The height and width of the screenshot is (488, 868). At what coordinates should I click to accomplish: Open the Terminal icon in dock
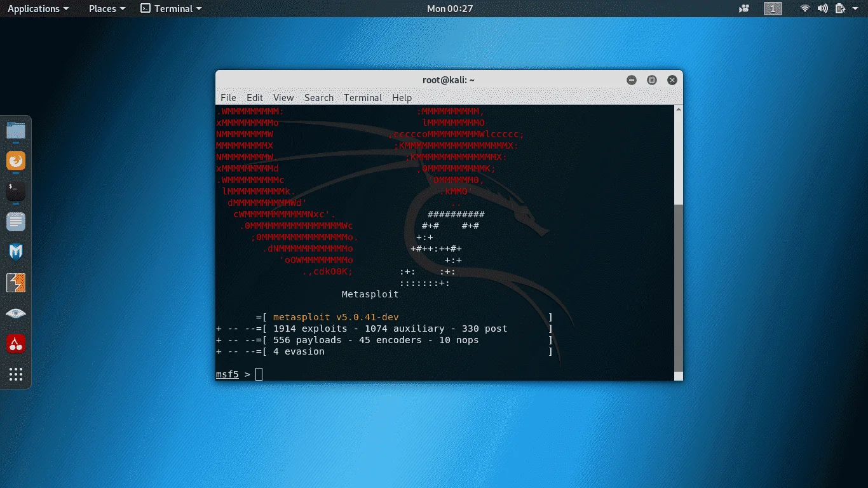(16, 191)
